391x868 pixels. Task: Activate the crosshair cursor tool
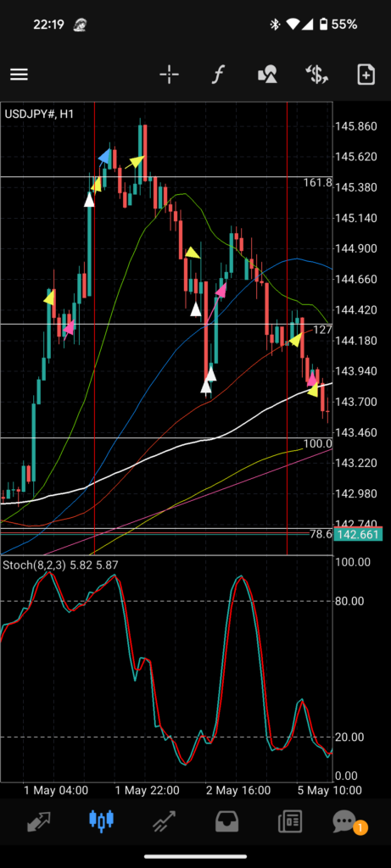pos(169,75)
